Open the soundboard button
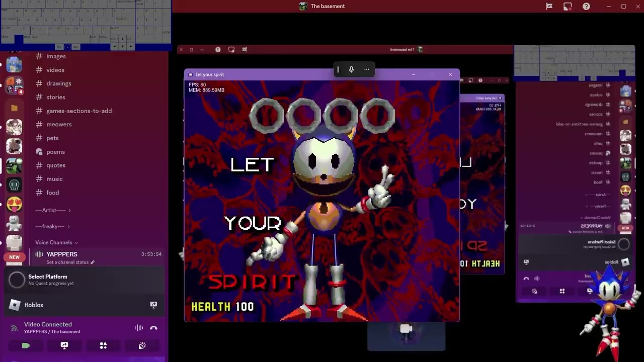 point(142,345)
